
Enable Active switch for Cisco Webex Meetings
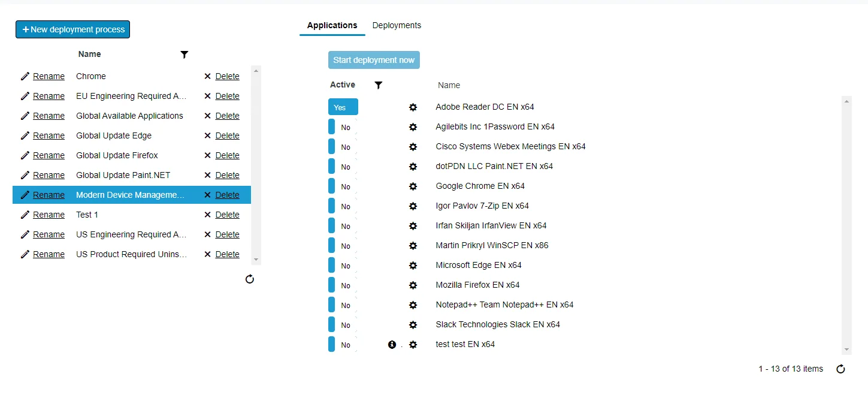click(343, 147)
